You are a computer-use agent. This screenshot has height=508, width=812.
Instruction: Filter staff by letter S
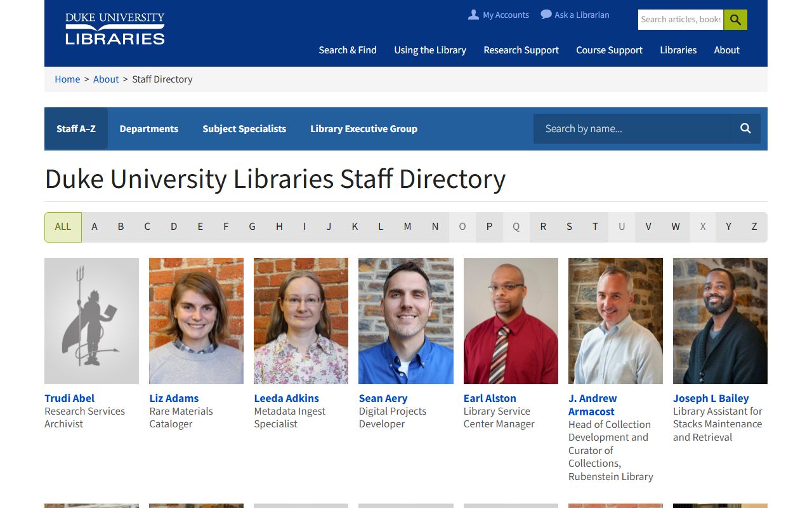(x=569, y=227)
